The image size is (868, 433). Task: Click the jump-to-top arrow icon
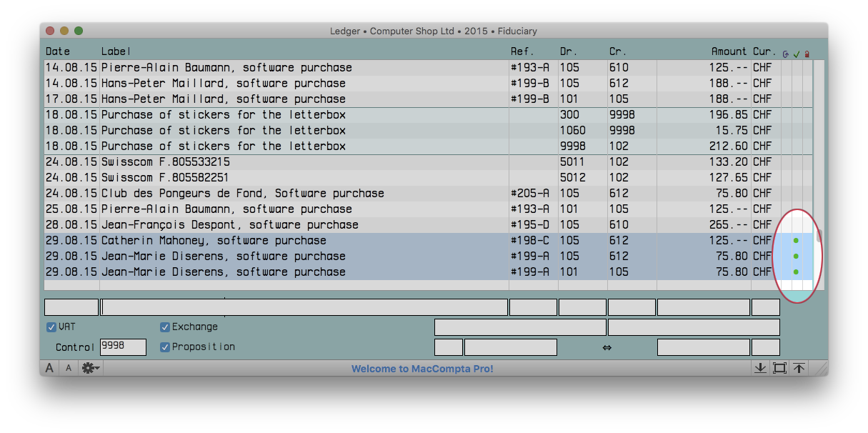click(x=799, y=368)
